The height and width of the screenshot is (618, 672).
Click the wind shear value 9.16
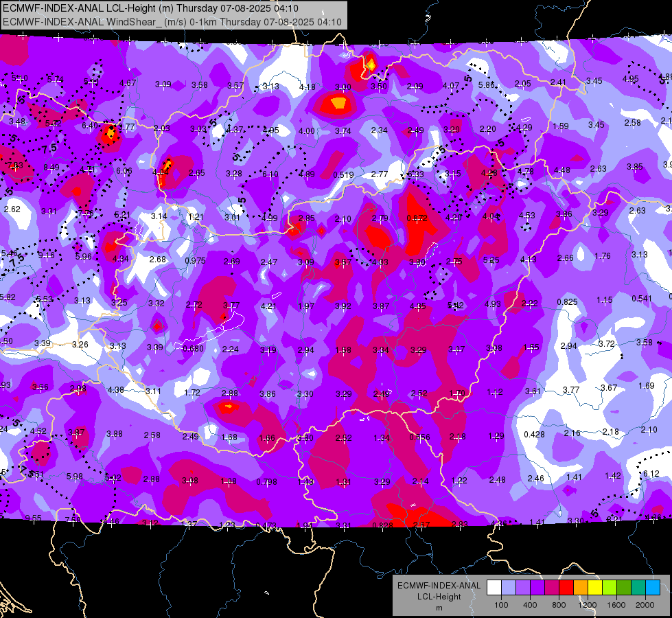point(46,255)
